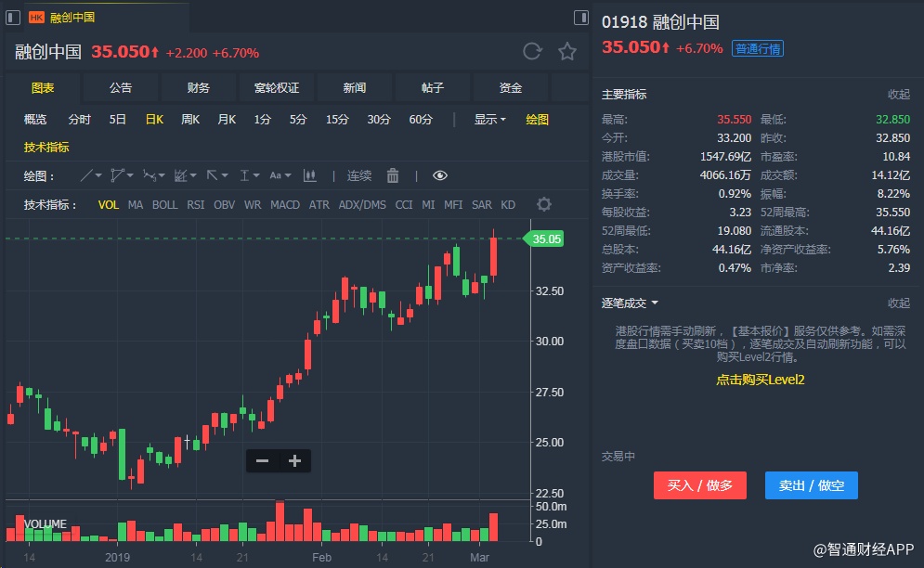Screen dimensions: 924x568
Task: Open the technical indicator settings gear
Action: (544, 204)
